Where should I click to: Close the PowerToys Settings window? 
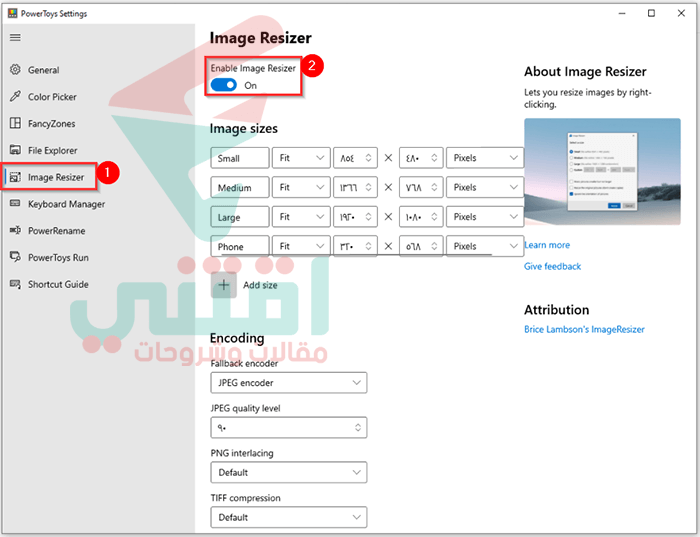pyautogui.click(x=681, y=13)
